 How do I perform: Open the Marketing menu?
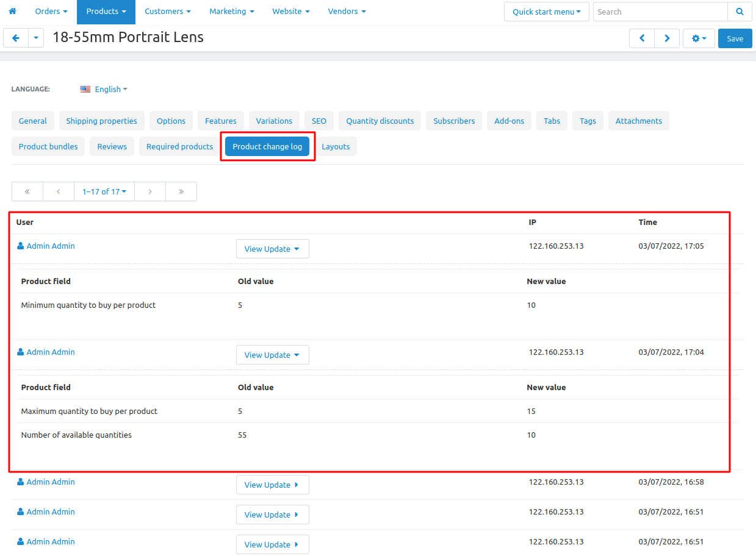point(232,12)
